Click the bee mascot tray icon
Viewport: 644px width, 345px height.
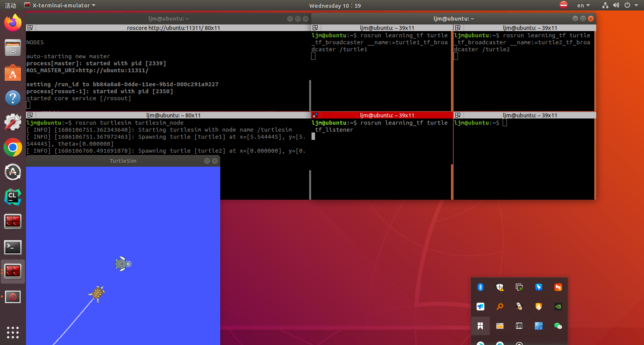click(x=519, y=307)
